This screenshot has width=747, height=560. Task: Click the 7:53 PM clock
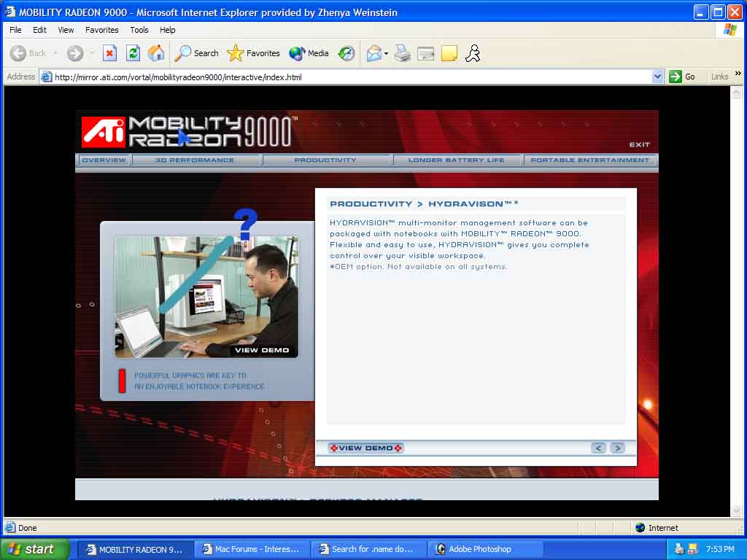pos(720,549)
